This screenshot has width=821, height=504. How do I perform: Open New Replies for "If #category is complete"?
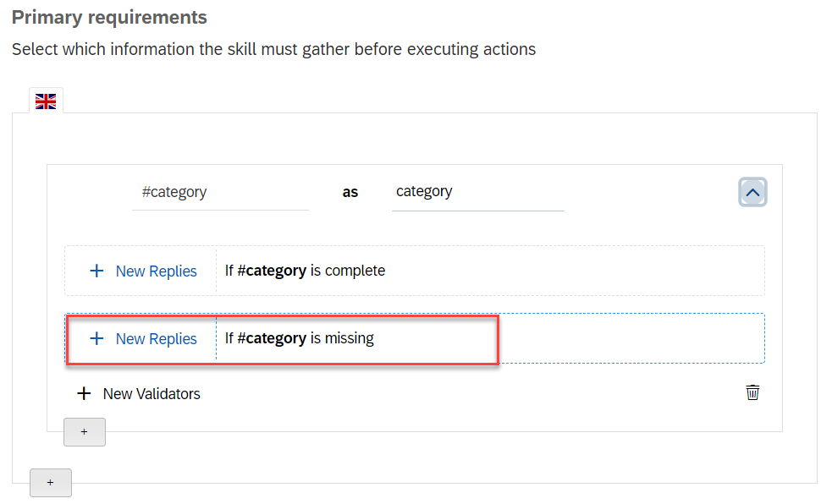156,271
